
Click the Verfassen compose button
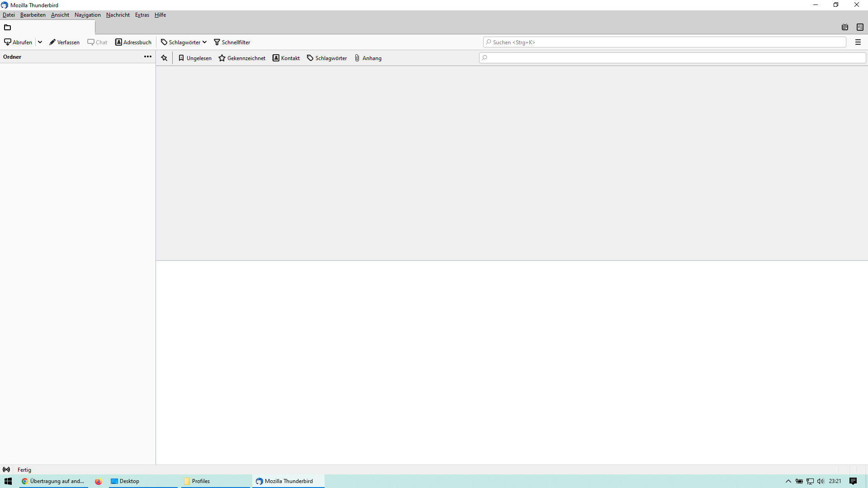click(64, 42)
